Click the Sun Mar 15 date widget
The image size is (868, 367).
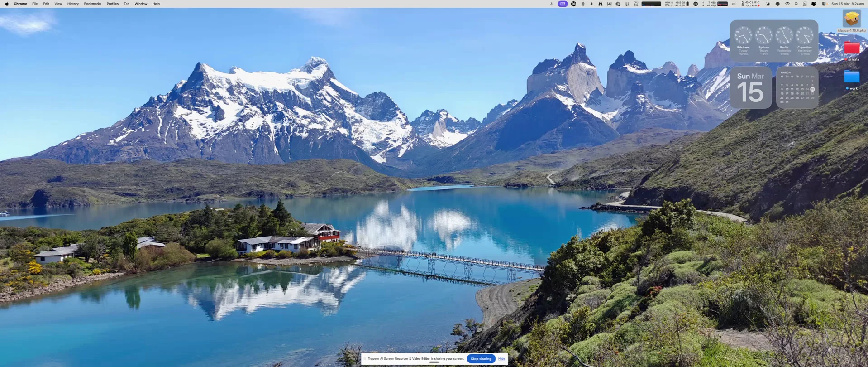click(750, 88)
